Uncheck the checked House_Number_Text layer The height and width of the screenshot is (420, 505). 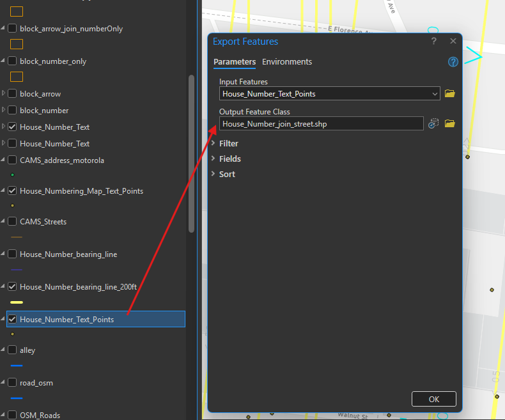(x=12, y=127)
